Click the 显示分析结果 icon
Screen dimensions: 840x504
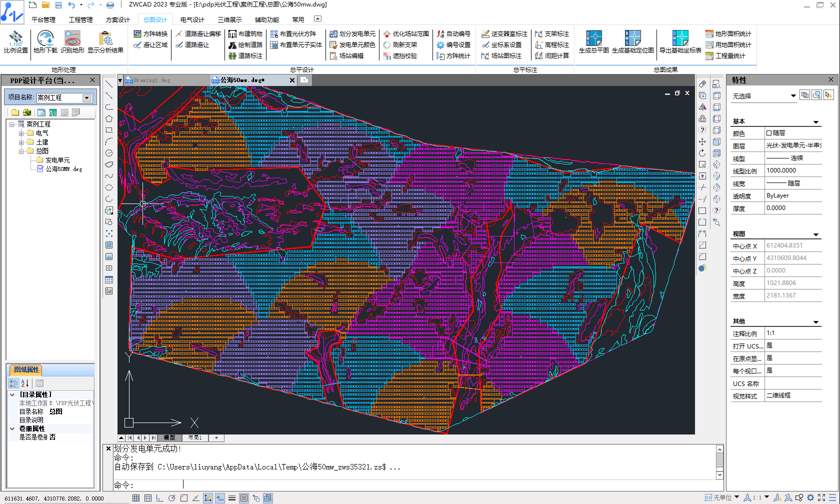pos(105,39)
